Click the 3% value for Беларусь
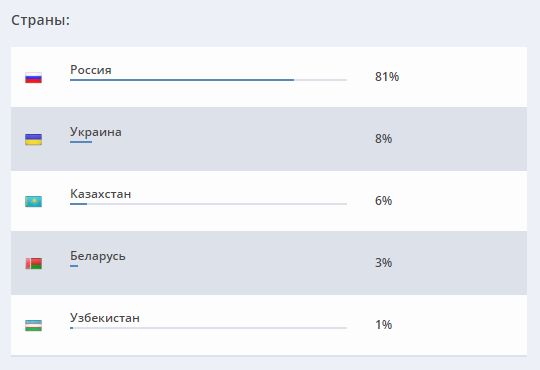 (383, 263)
